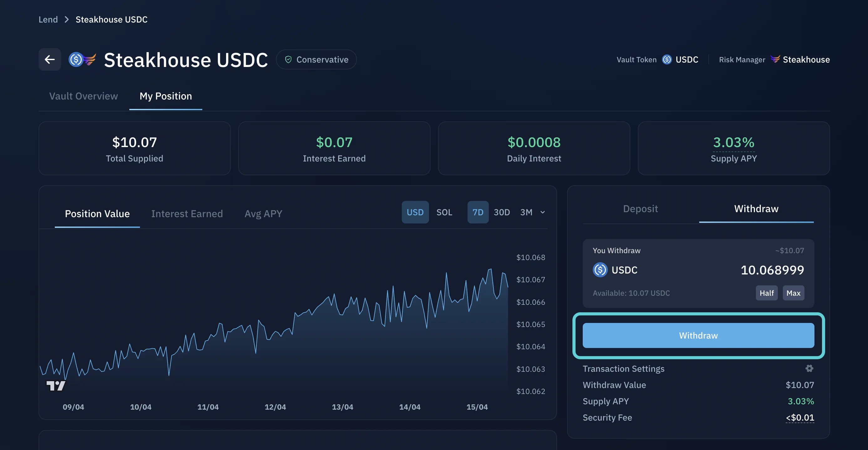Click the Steakhouse USDC breadcrumb text
The height and width of the screenshot is (450, 868).
(111, 19)
